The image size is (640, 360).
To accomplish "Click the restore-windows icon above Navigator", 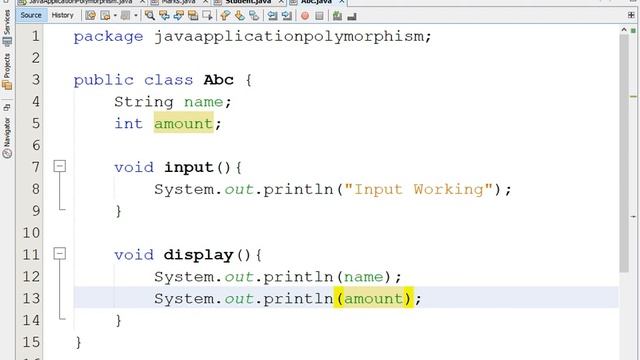I will pyautogui.click(x=7, y=108).
